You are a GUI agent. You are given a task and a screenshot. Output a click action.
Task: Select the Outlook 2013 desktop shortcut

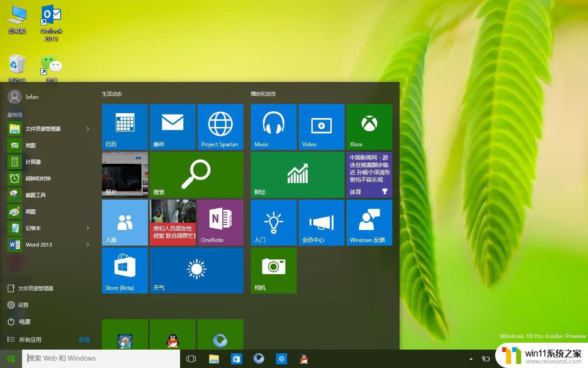[x=51, y=23]
